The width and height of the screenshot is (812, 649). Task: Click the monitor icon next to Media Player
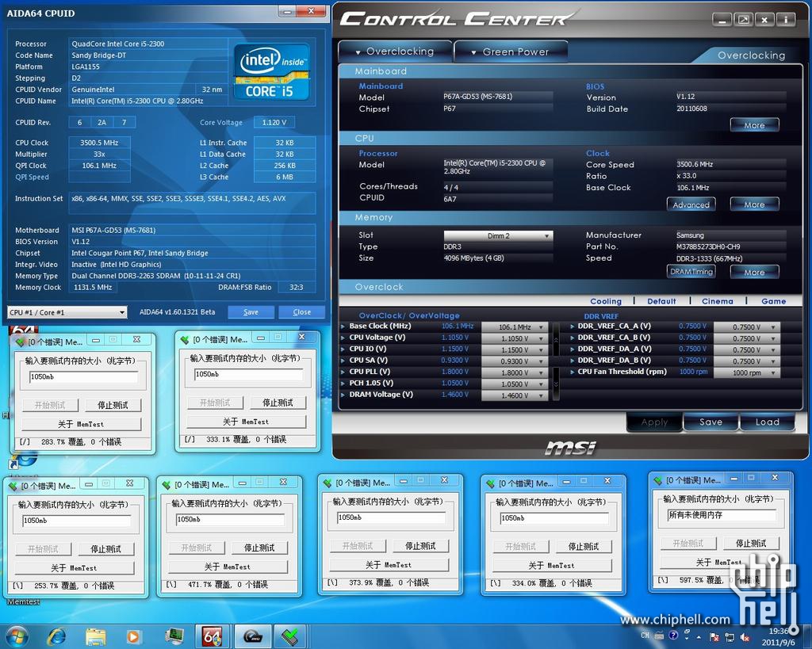[x=174, y=636]
